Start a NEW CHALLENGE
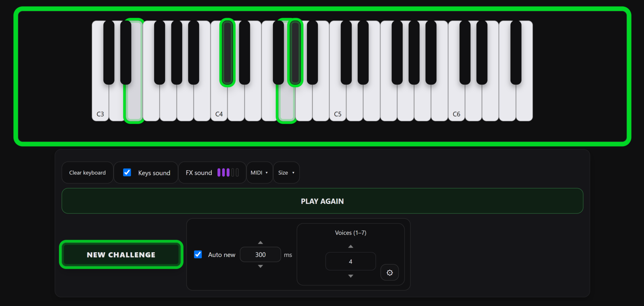644x306 pixels. (x=121, y=255)
